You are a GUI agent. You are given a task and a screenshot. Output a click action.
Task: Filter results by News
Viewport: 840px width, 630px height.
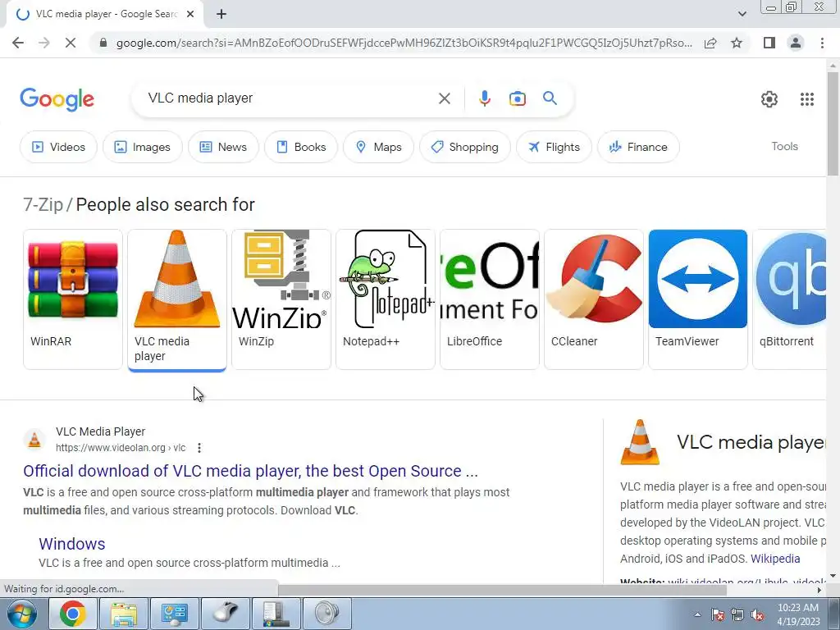click(223, 147)
